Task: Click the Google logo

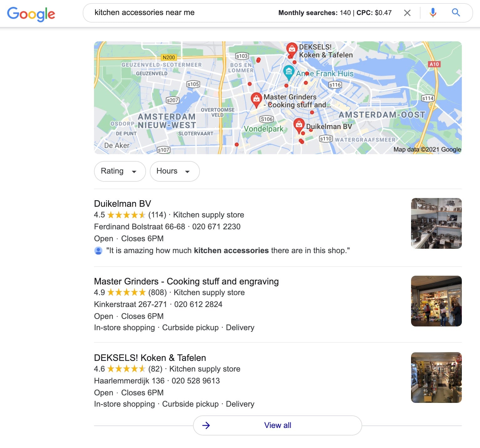Action: coord(31,14)
